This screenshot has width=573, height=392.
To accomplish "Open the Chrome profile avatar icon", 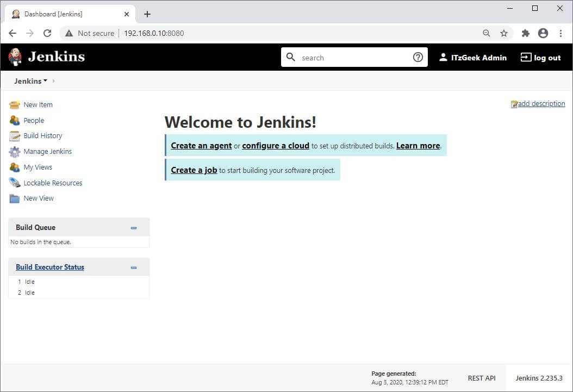I will coord(543,33).
